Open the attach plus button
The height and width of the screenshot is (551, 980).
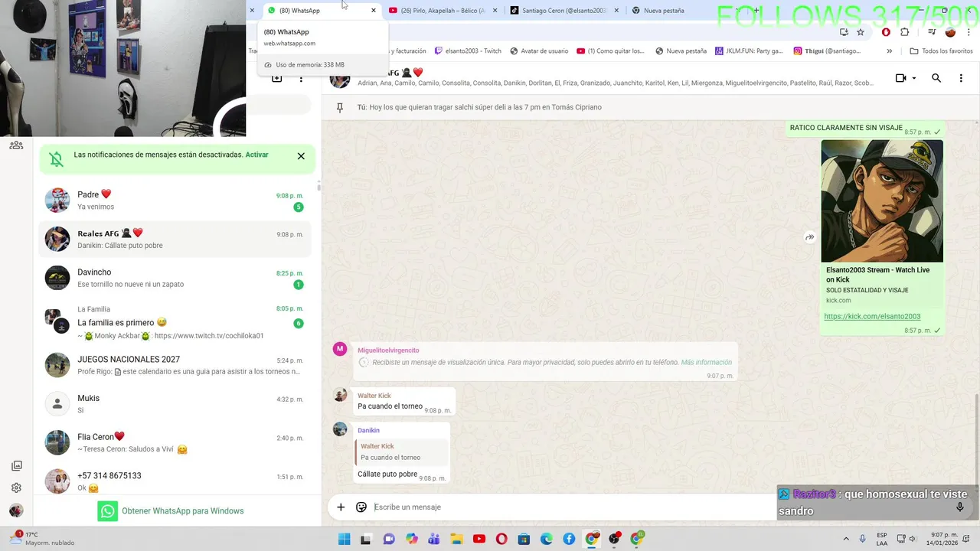(x=341, y=507)
